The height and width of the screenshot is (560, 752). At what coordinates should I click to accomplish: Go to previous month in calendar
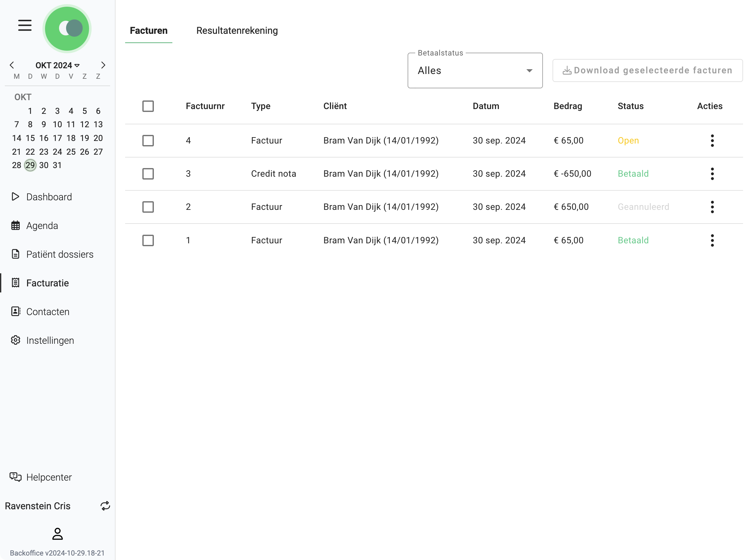[x=12, y=65]
